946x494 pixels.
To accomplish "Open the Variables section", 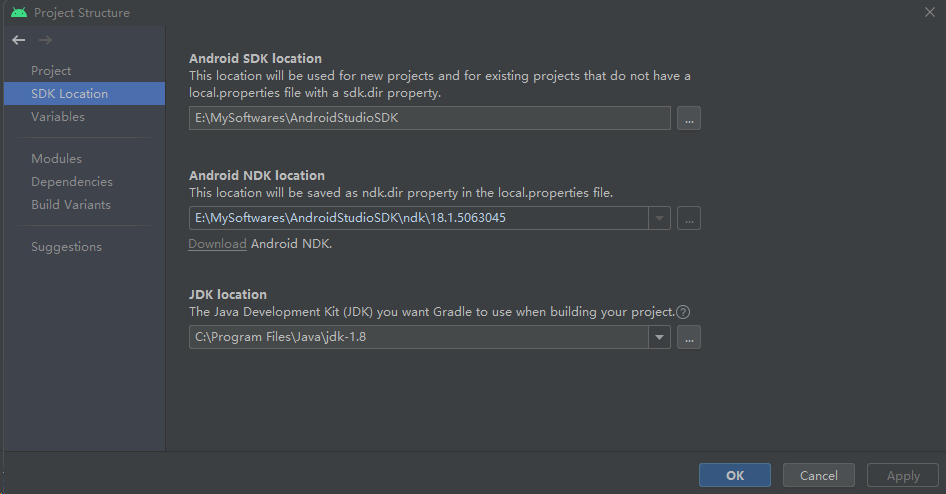I will [x=58, y=117].
